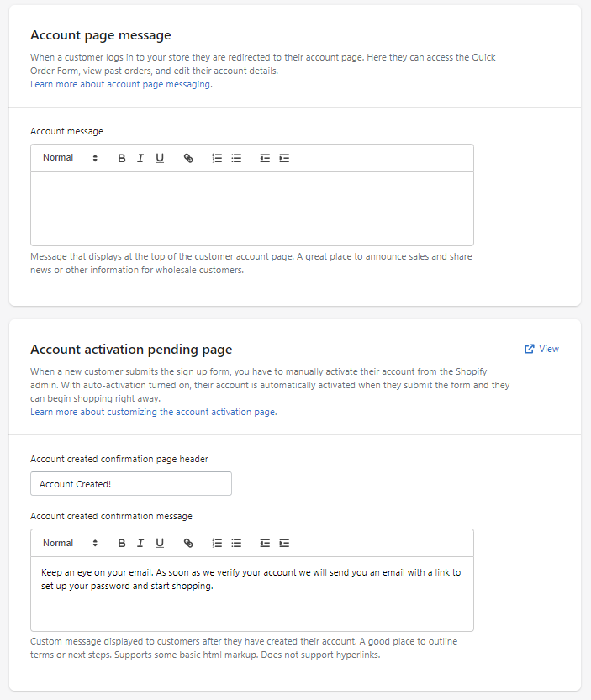
Task: Increase indent in Account message editor
Action: 284,158
